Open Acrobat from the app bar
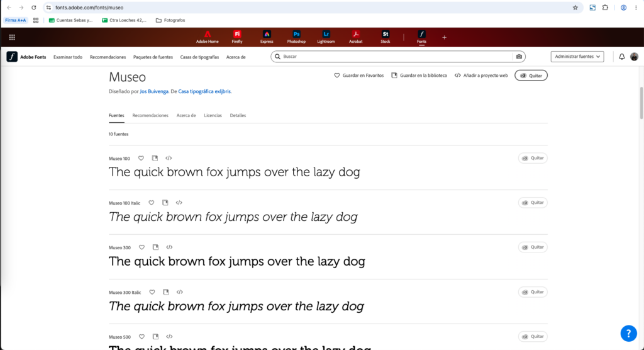The height and width of the screenshot is (350, 644). (x=356, y=37)
